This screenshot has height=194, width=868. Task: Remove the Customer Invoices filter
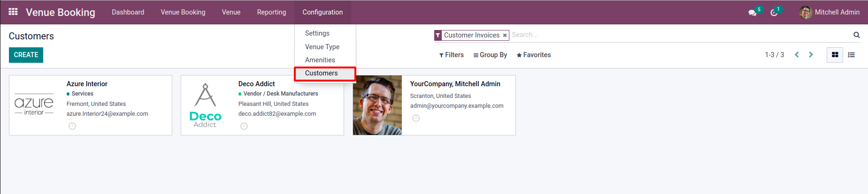(x=505, y=36)
